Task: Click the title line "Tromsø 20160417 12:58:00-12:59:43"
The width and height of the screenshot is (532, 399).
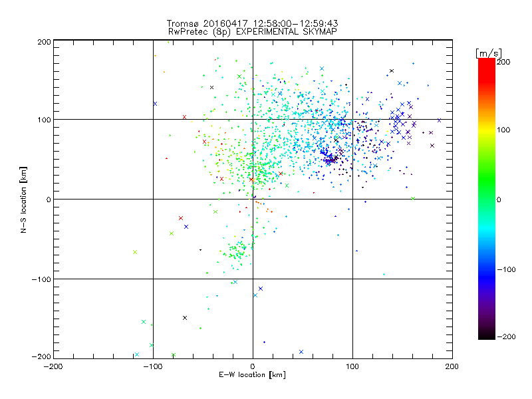Action: [x=252, y=23]
